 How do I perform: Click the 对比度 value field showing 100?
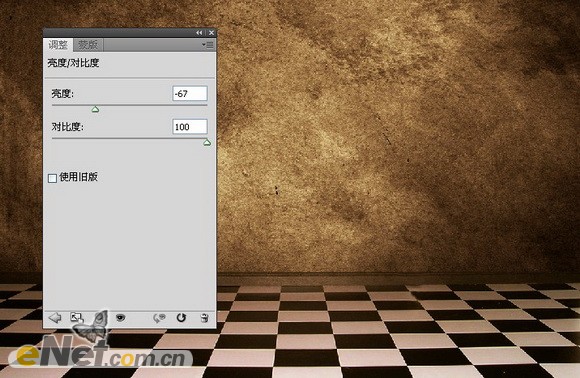point(190,126)
